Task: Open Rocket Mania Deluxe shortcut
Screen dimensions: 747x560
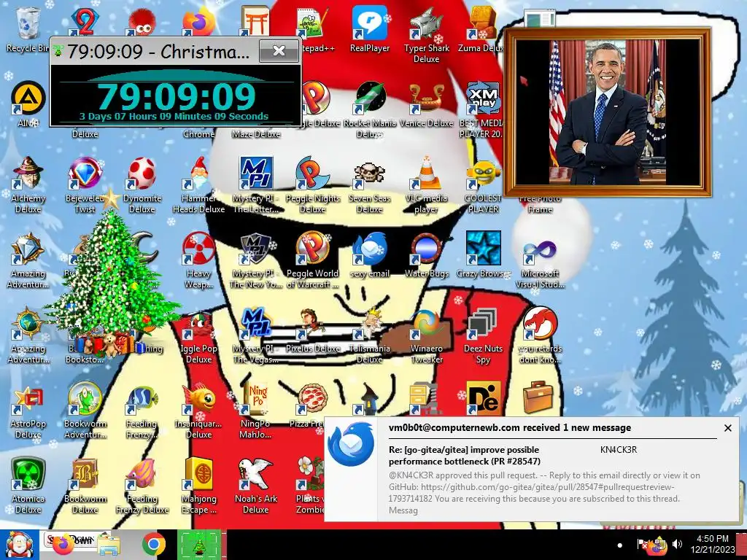Action: (x=370, y=109)
